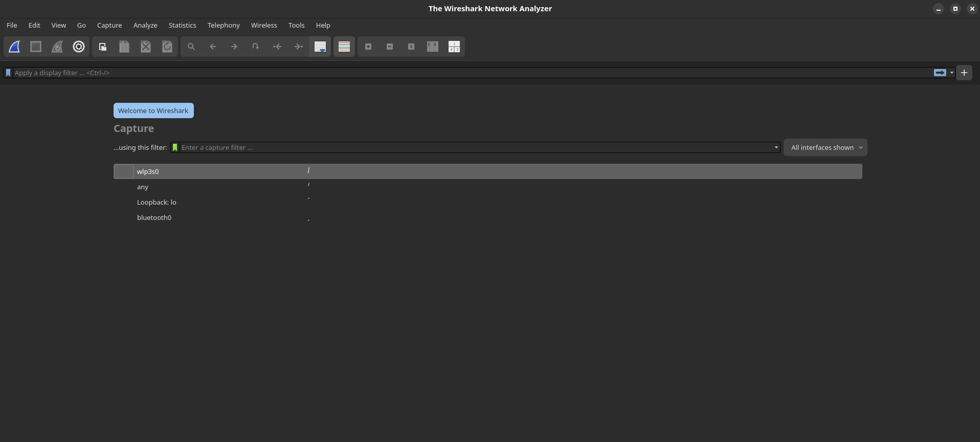Open a capture file from toolbar
Viewport: 980px width, 442px height.
(x=103, y=47)
